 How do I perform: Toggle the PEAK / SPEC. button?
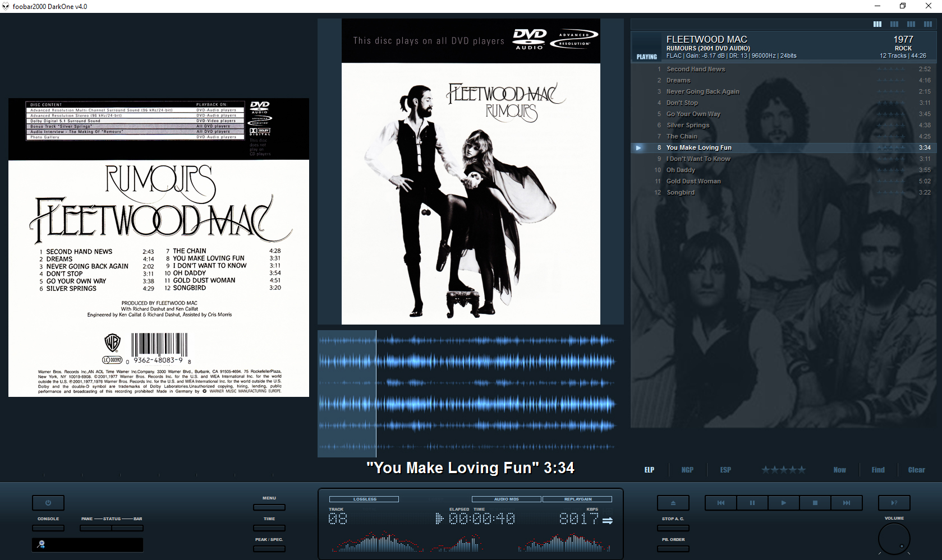269,549
